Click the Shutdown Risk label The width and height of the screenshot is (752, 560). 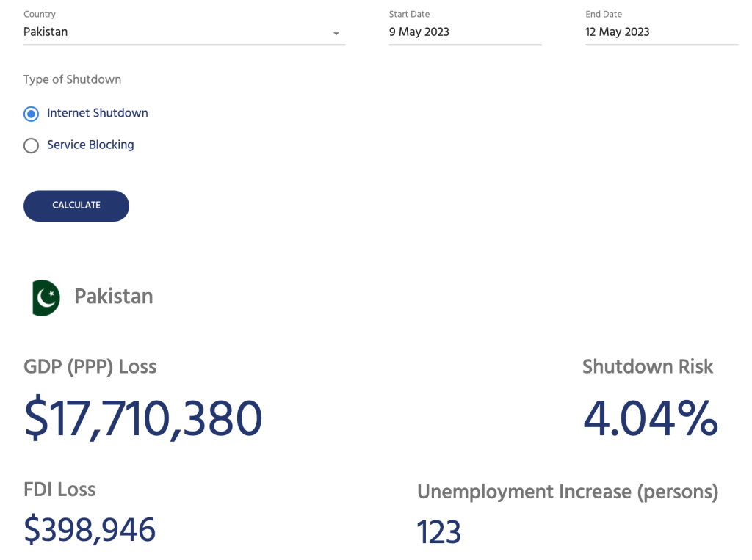coord(648,366)
